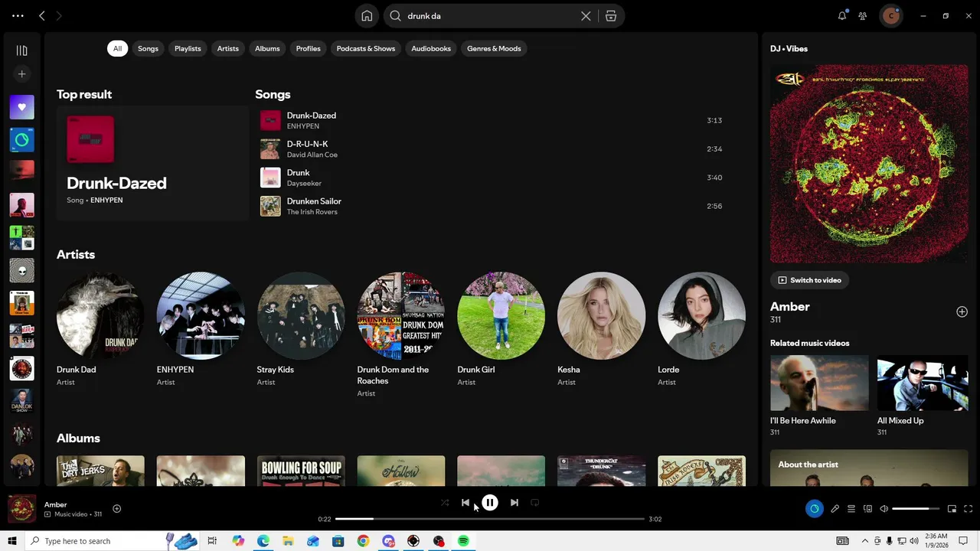
Task: Open Bowling for Soup album cover
Action: 301,471
